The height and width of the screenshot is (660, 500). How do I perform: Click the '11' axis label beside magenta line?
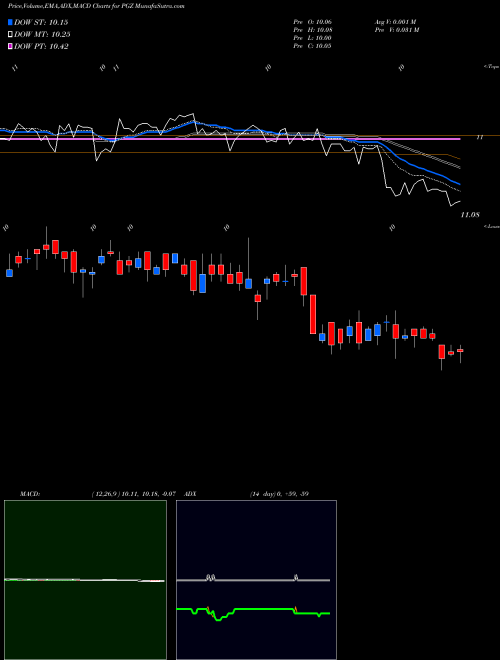480,137
